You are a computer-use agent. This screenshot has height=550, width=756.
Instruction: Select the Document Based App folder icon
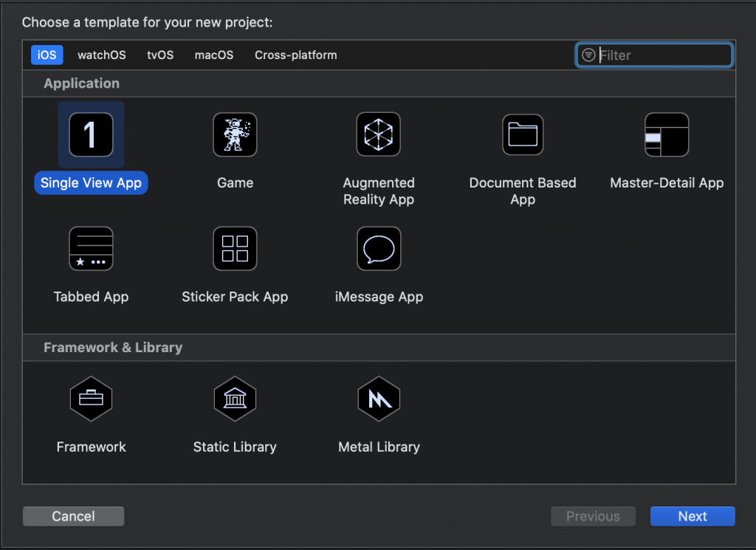(x=523, y=134)
